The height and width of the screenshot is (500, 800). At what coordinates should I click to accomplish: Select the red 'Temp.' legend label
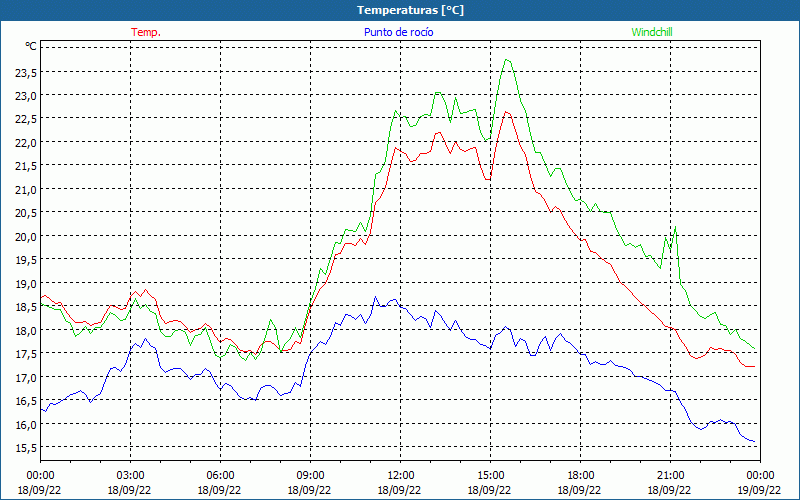146,32
